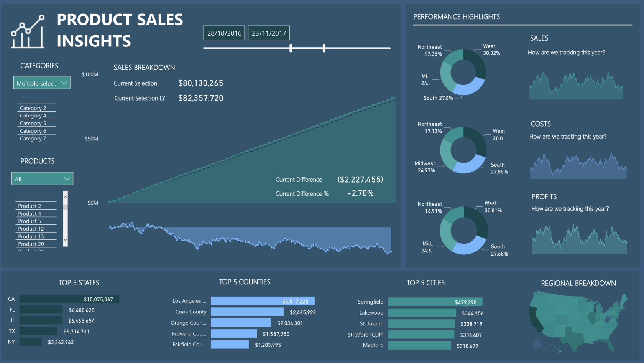
Task: Click the Orange County bar
Action: (241, 323)
